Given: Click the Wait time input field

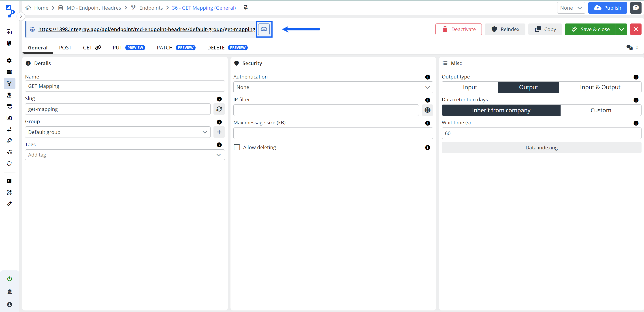Looking at the screenshot, I should [x=541, y=133].
